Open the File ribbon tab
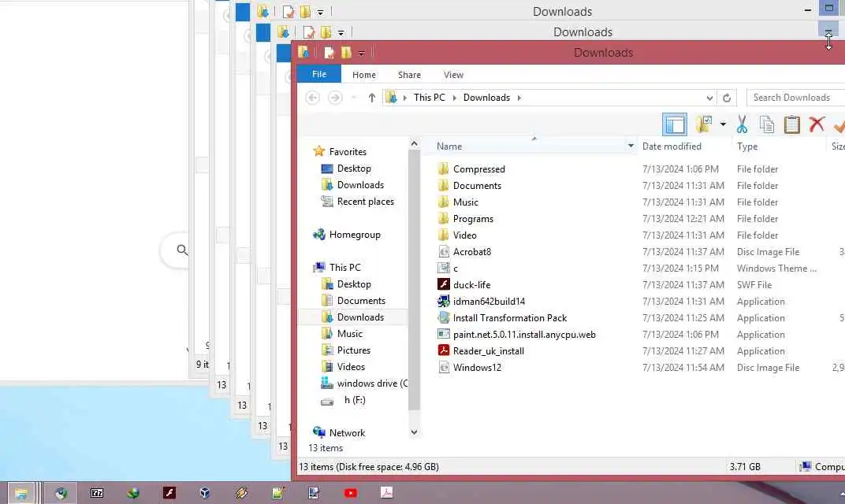Screen dimensions: 845x504 coord(319,74)
